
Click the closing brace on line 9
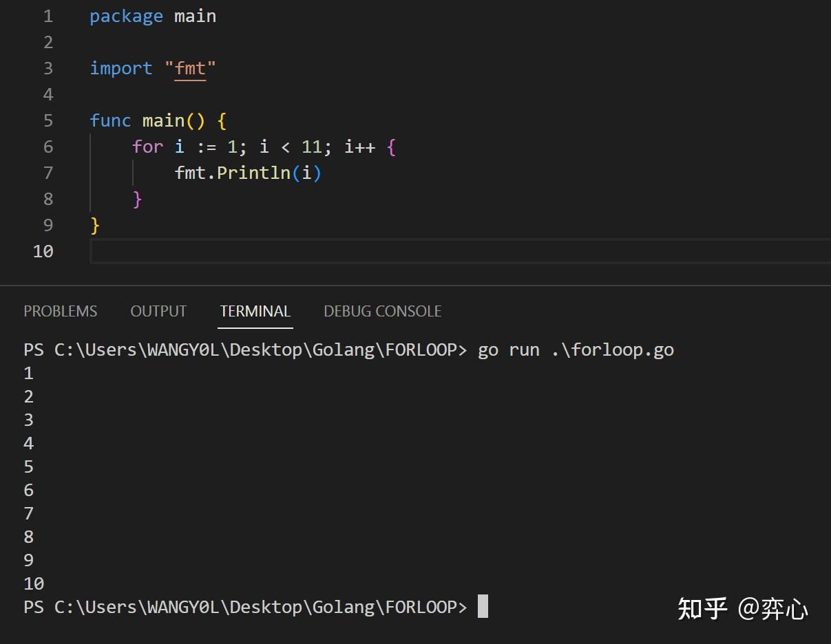click(x=96, y=225)
